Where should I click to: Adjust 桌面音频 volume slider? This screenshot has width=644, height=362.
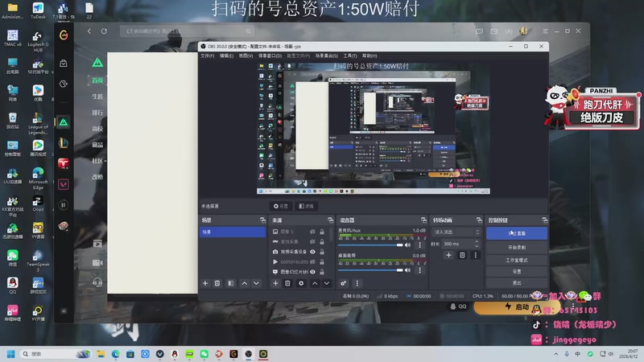coord(370,270)
